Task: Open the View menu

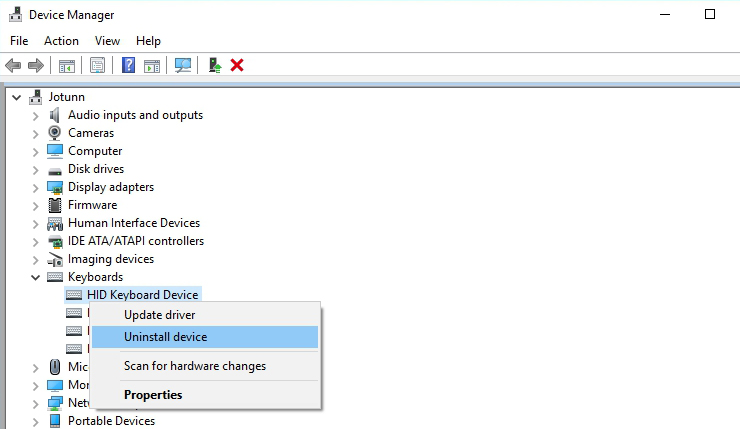Action: [x=107, y=41]
